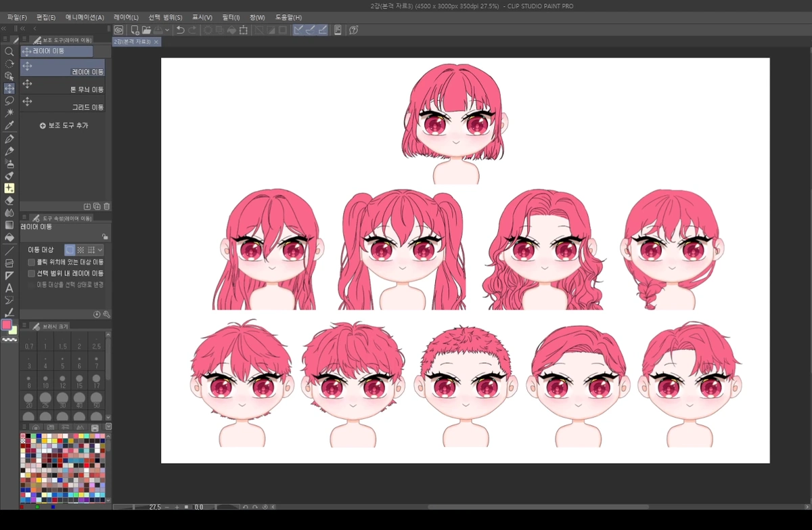Image resolution: width=812 pixels, height=530 pixels.
Task: Toggle the tool property lock icon
Action: click(104, 237)
